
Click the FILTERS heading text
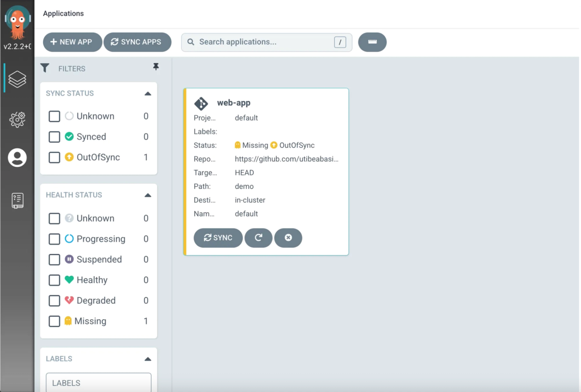point(72,69)
